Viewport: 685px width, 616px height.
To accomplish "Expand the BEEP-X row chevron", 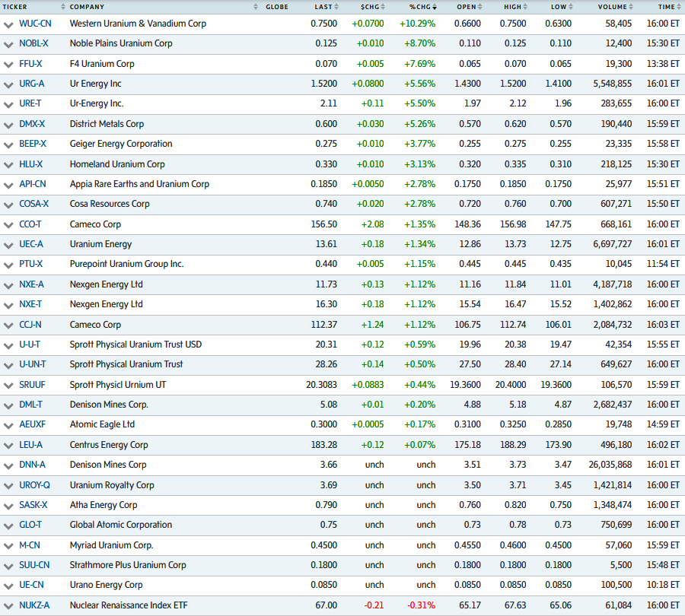I will (8, 145).
